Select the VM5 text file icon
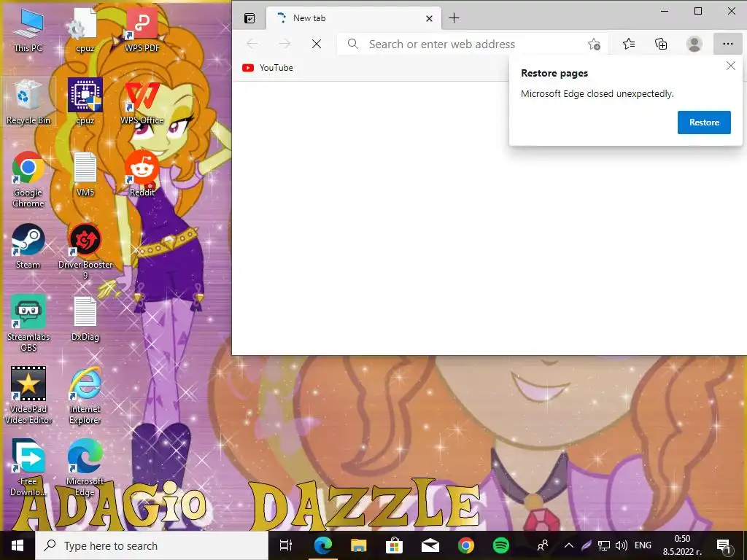 pyautogui.click(x=85, y=174)
